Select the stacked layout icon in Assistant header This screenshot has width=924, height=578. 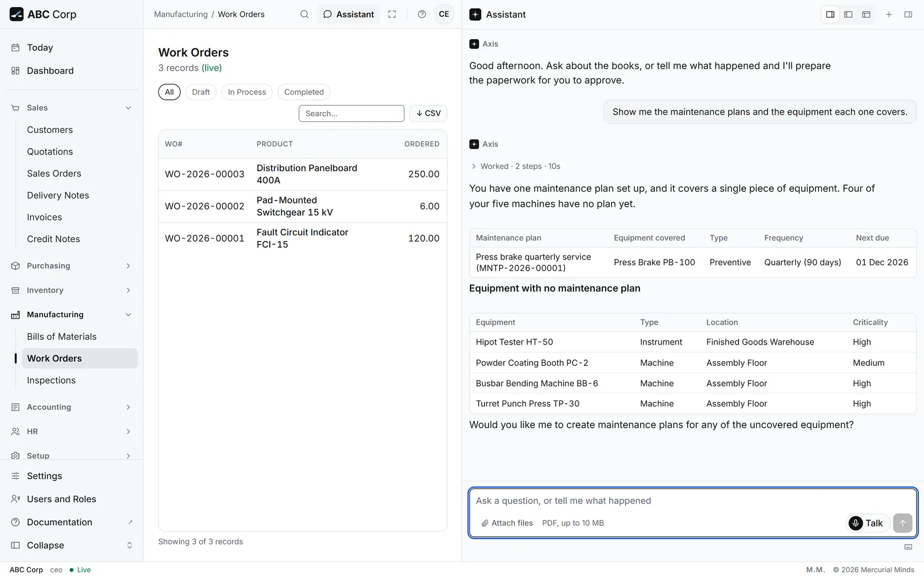coord(866,14)
